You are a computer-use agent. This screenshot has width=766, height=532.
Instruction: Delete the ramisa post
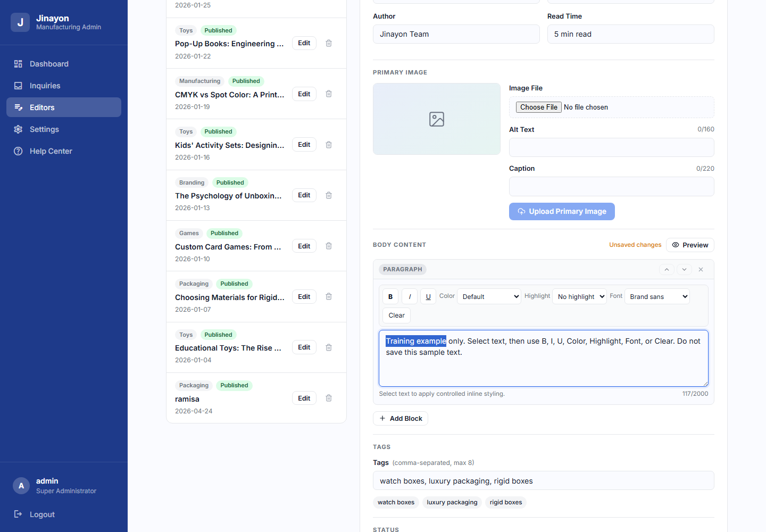point(329,398)
